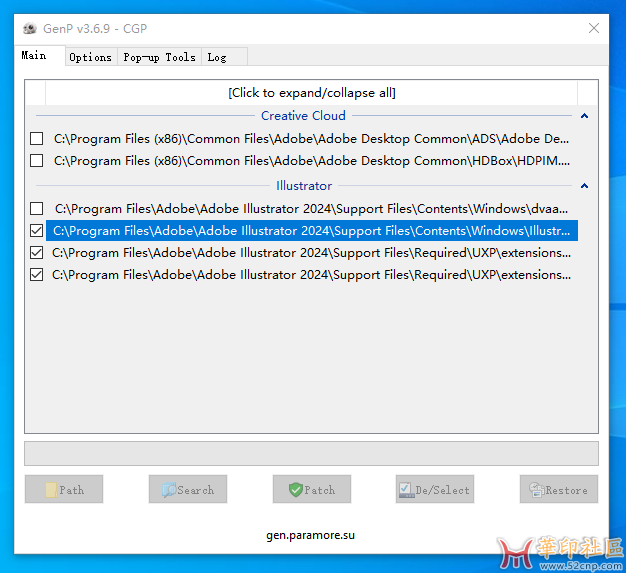Click the Illustrator group title
The width and height of the screenshot is (626, 573).
(304, 186)
